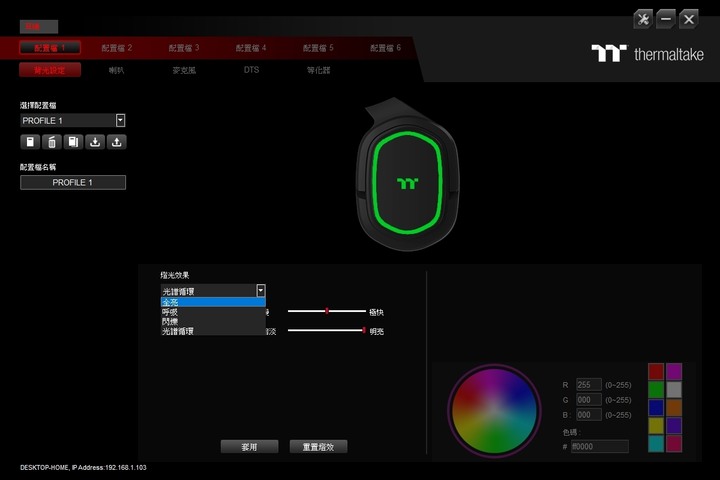720x480 pixels.
Task: Switch to 配置檔 3 profile tab
Action: (184, 48)
